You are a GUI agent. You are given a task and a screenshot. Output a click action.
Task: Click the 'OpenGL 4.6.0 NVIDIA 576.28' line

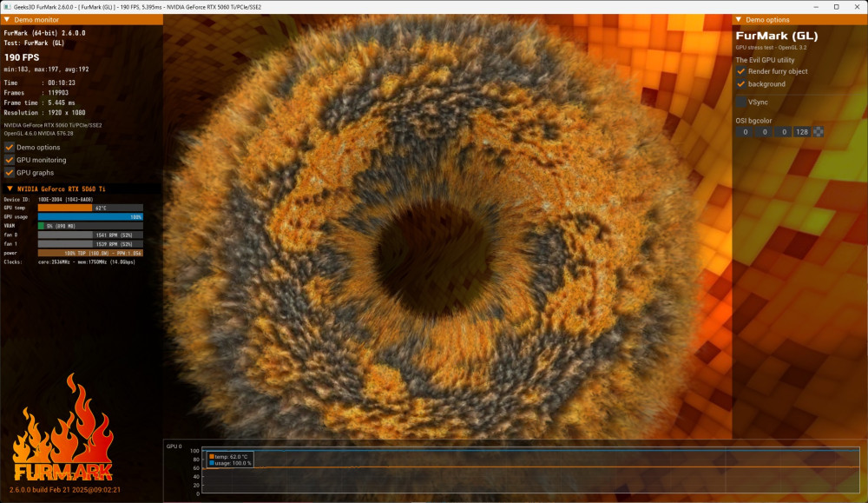click(x=39, y=134)
